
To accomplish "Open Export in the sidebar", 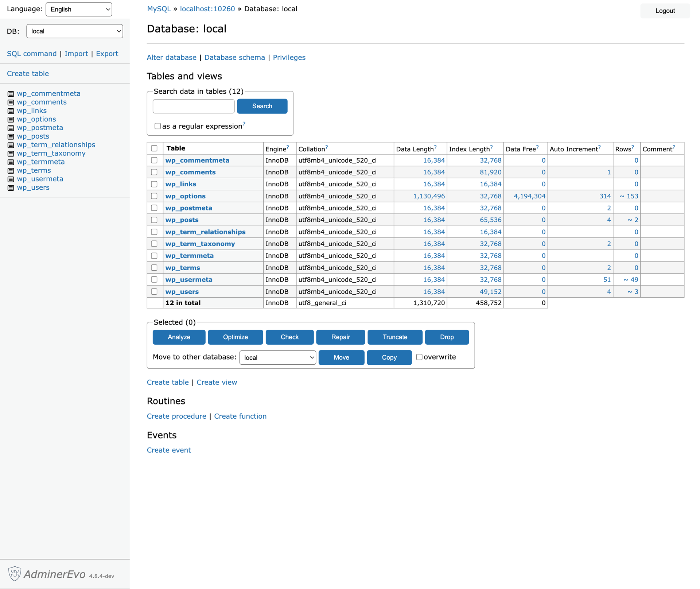I will point(107,54).
